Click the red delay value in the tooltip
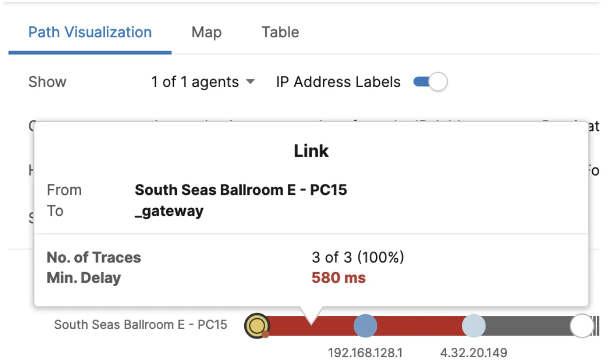Viewport: 609px width, 364px height. click(338, 277)
